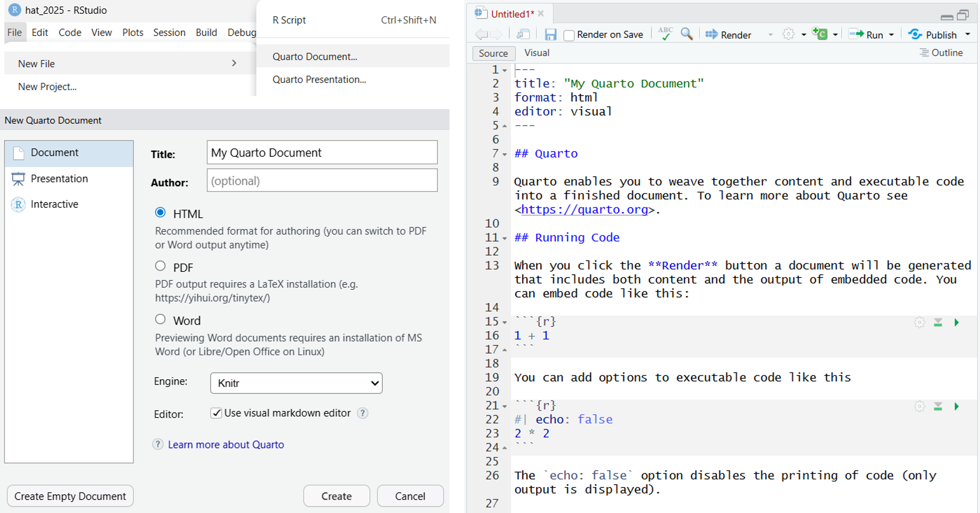This screenshot has height=513, width=980.
Task: Click the Author text field
Action: coord(322,181)
